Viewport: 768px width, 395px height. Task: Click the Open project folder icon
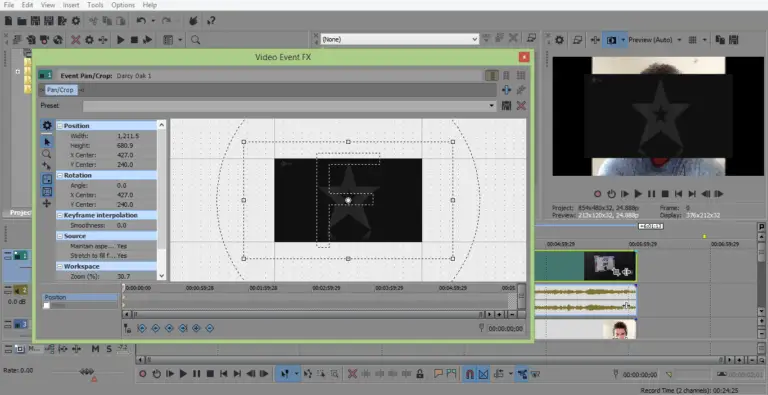click(x=22, y=21)
